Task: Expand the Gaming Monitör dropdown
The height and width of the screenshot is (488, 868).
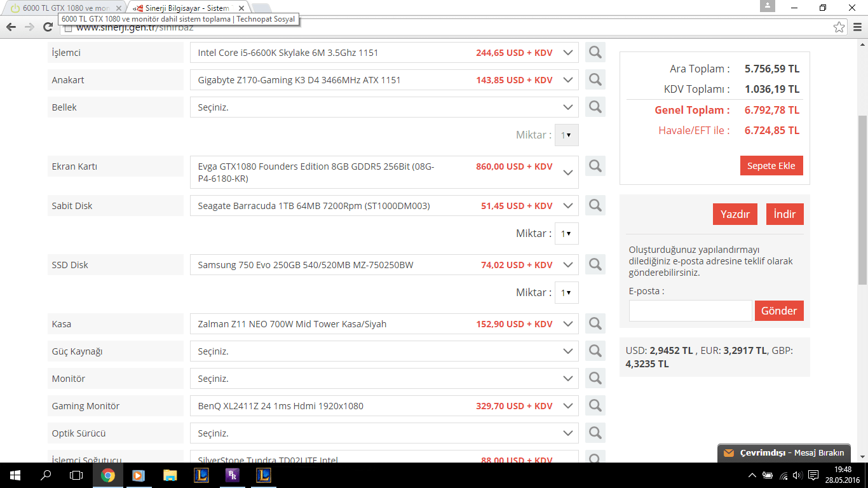Action: tap(384, 406)
